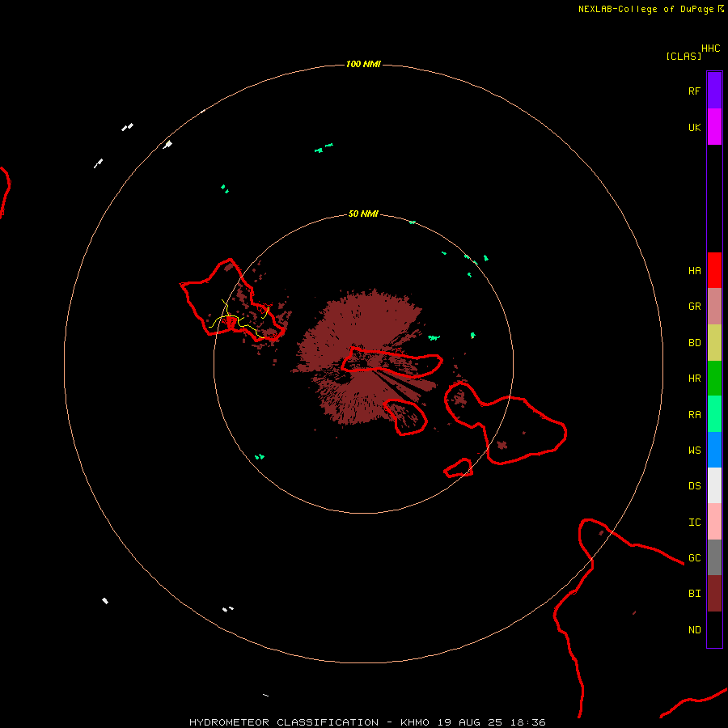The width and height of the screenshot is (728, 728).
Task: Select the GR pink legend swatch
Action: [x=714, y=307]
